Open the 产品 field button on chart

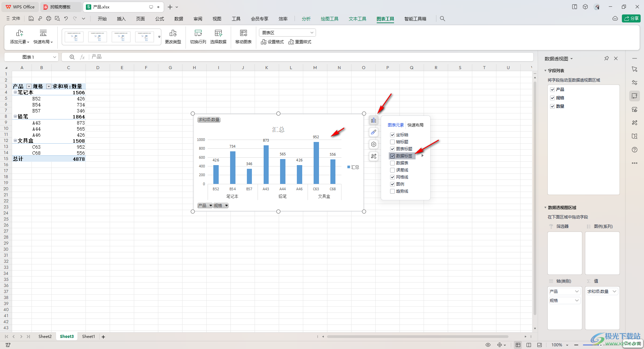[205, 206]
